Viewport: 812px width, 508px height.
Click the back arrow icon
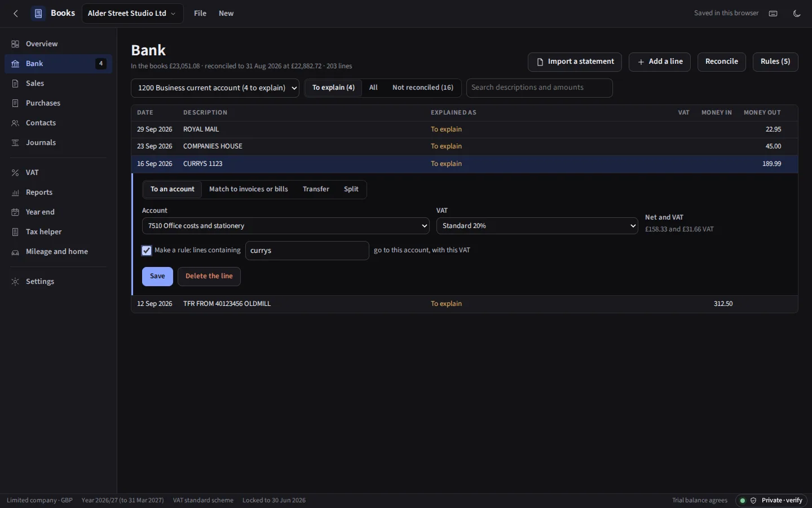pyautogui.click(x=16, y=14)
